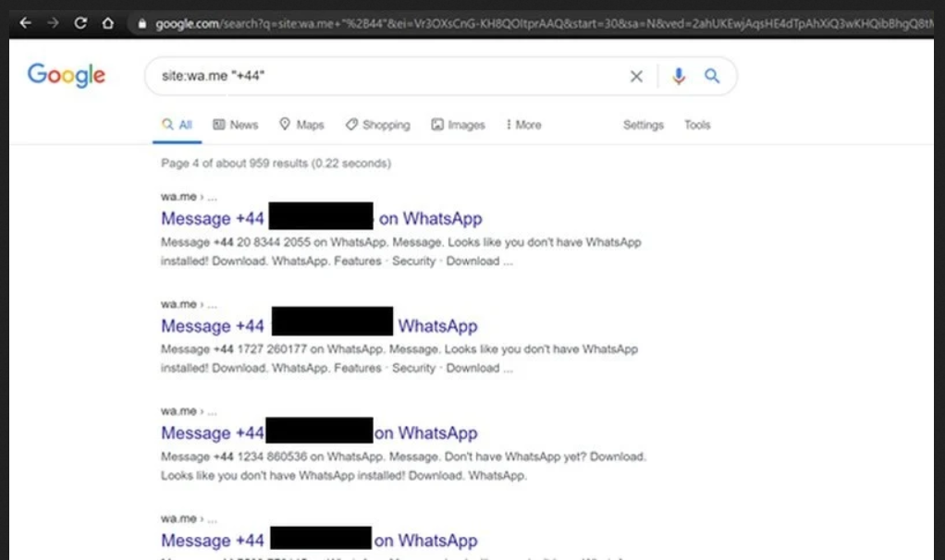The width and height of the screenshot is (945, 560).
Task: Open the third Message +44 on WhatsApp result
Action: click(319, 433)
